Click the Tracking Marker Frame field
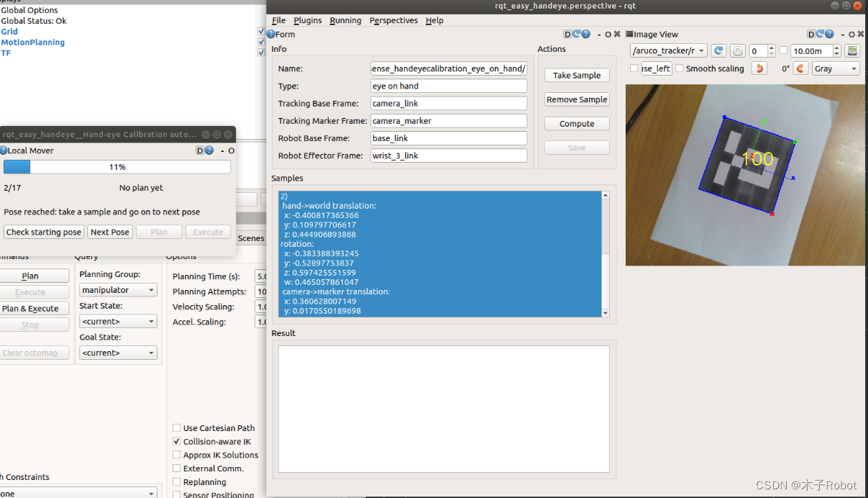This screenshot has height=498, width=868. (449, 121)
